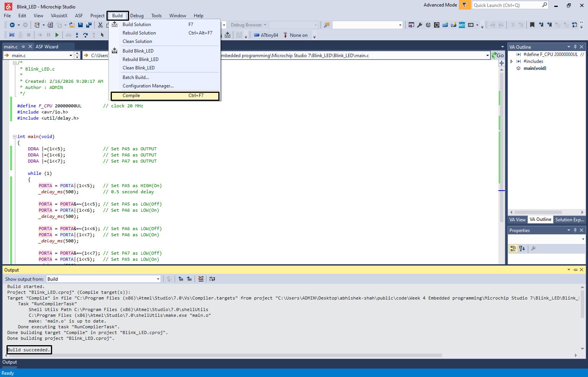This screenshot has height=377, width=588.
Task: Clear all output with the red-X icon
Action: point(201,279)
